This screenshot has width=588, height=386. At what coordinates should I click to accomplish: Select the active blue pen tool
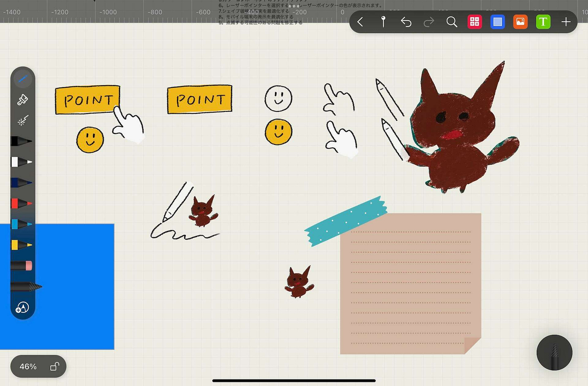click(23, 79)
